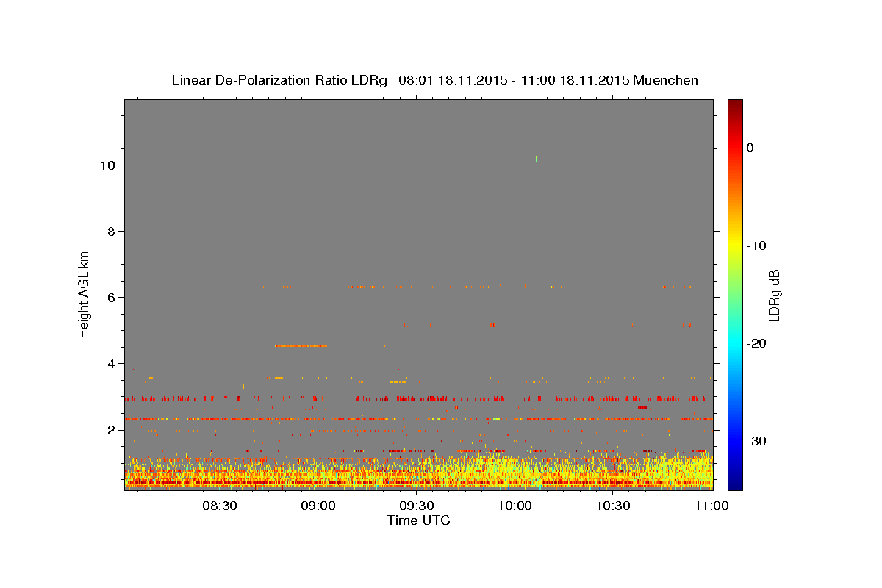Image resolution: width=882 pixels, height=588 pixels.
Task: Click the dark blue bottom of colorbar
Action: pyautogui.click(x=735, y=484)
